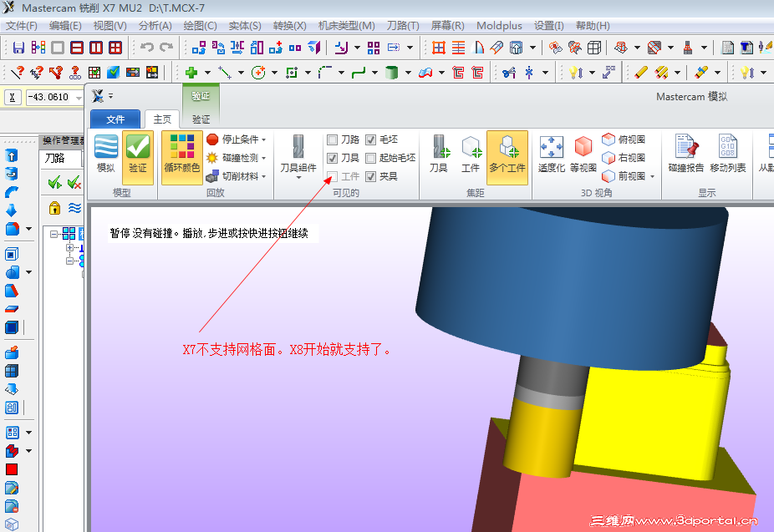Uncheck the 刀具 tool visibility checkbox

point(332,159)
